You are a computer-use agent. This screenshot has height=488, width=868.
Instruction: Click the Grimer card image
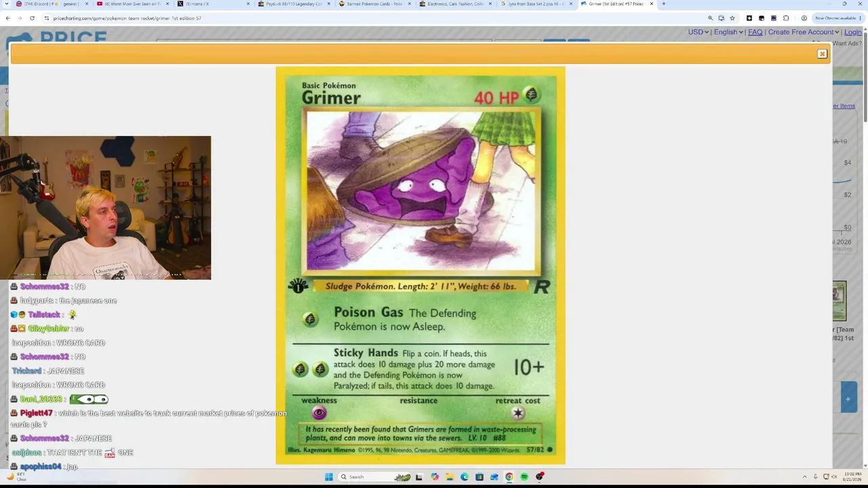[x=420, y=265]
